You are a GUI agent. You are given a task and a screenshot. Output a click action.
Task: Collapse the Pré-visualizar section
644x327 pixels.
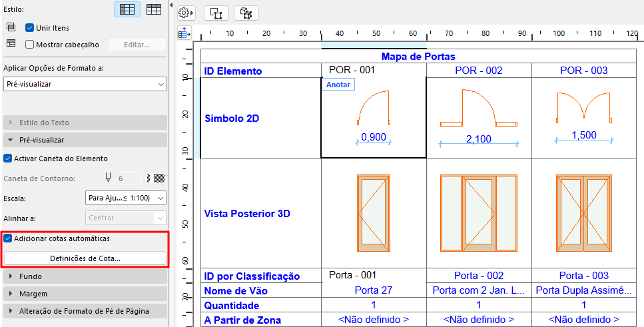(85, 140)
